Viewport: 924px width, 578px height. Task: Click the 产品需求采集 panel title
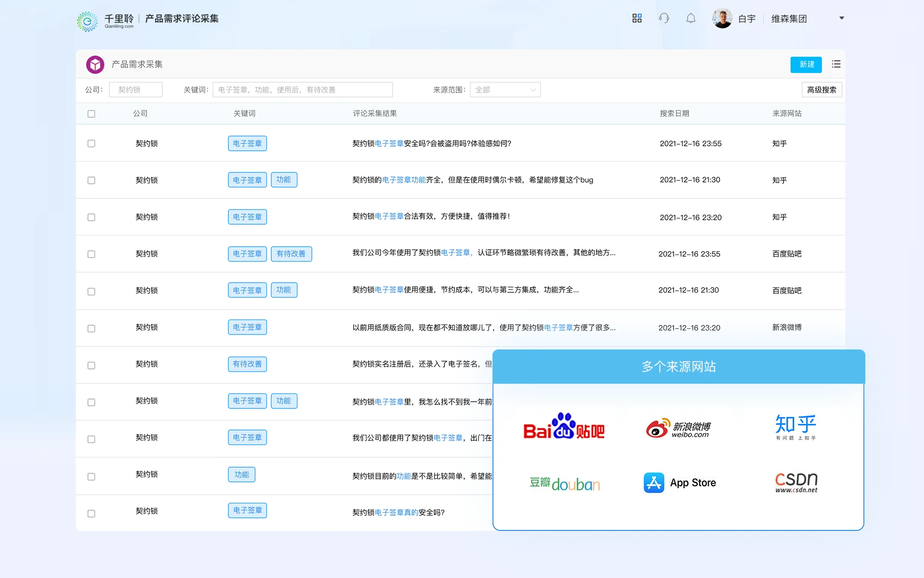click(137, 64)
